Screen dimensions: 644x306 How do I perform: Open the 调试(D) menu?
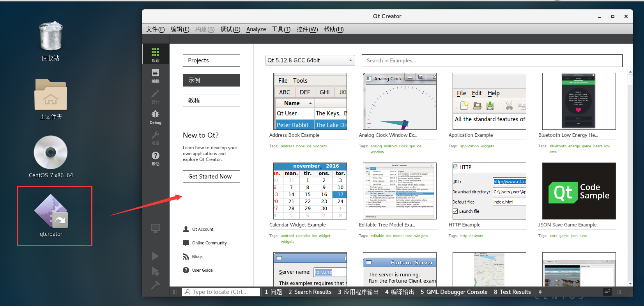(230, 29)
